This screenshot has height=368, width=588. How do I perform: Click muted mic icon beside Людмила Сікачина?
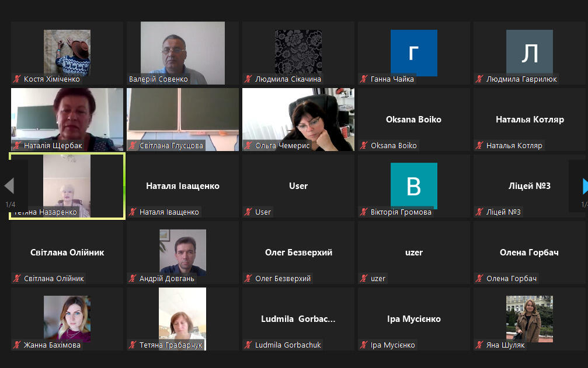pyautogui.click(x=248, y=79)
